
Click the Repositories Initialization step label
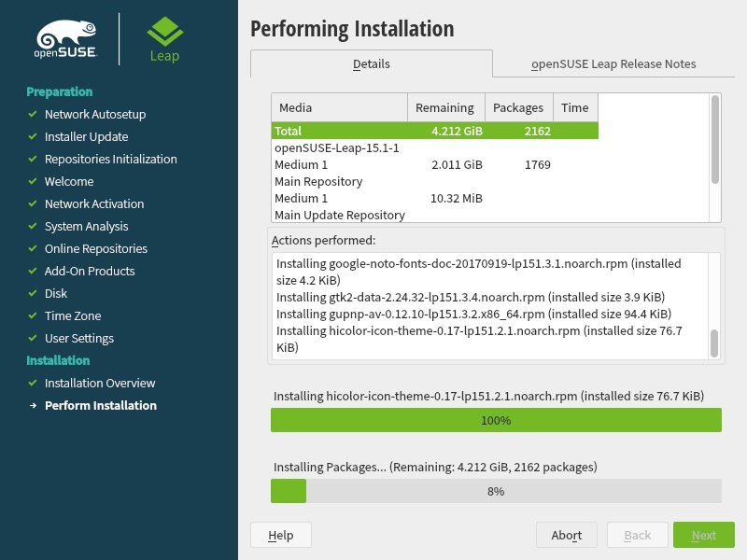click(111, 159)
